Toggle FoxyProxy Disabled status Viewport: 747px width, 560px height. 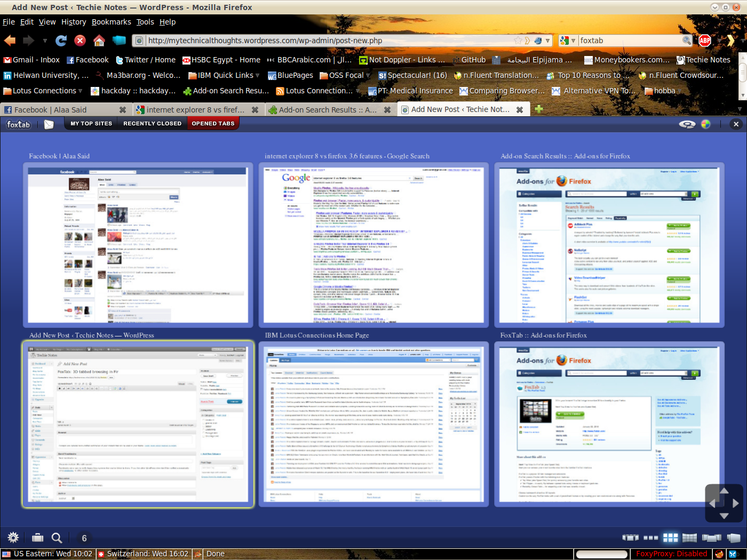[x=671, y=554]
